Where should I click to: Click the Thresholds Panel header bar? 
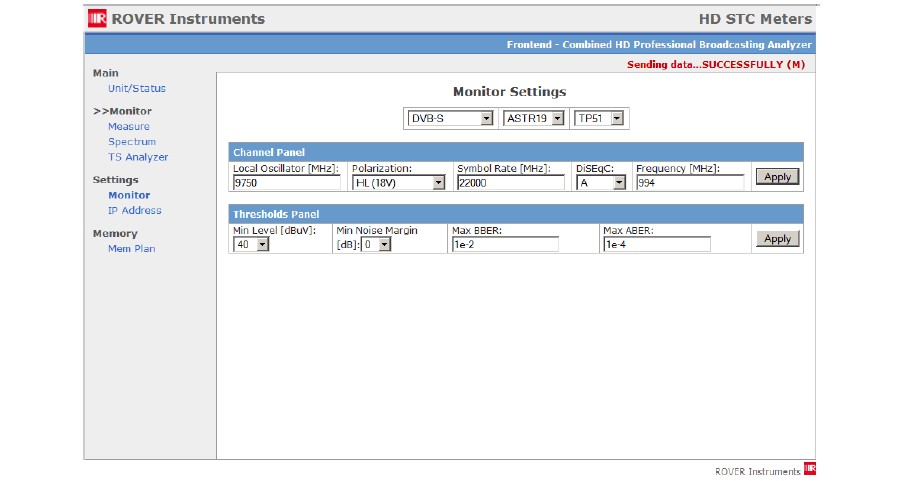[516, 214]
